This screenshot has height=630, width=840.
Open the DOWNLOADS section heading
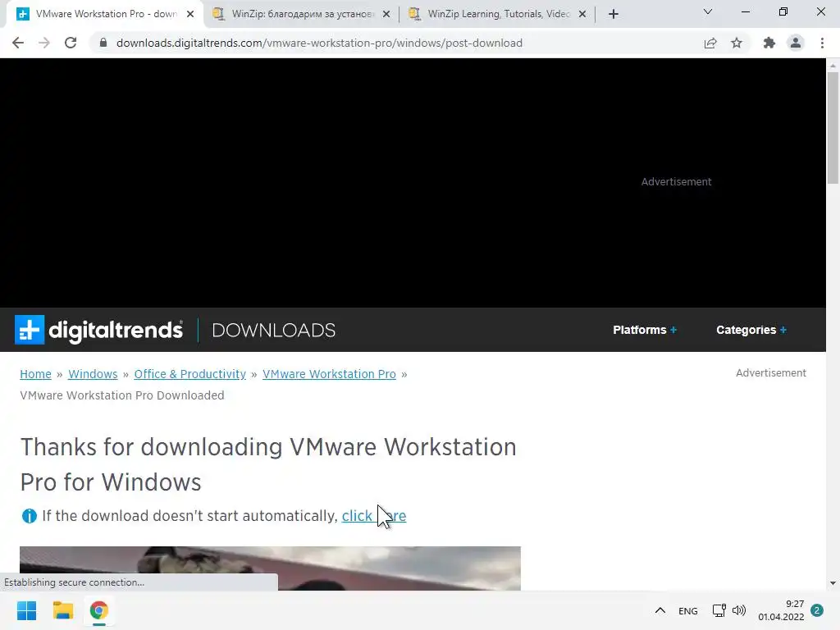[x=274, y=330]
